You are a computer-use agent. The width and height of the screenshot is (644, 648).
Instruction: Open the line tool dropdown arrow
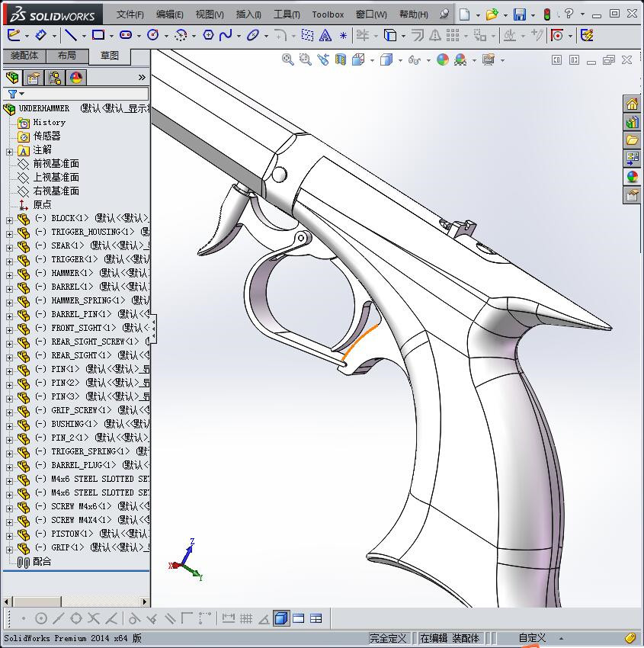click(x=84, y=36)
